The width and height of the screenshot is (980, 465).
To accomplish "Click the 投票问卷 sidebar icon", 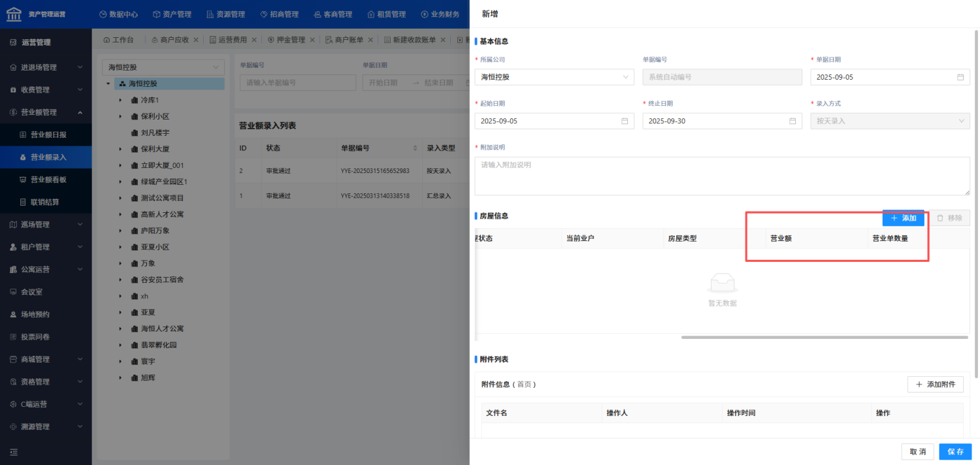I will coord(13,337).
